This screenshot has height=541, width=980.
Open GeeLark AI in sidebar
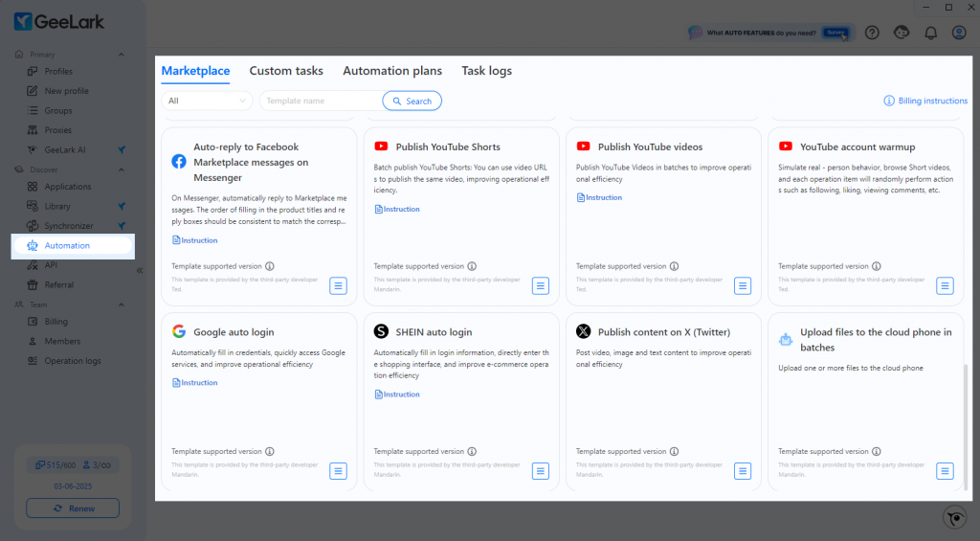coord(65,150)
